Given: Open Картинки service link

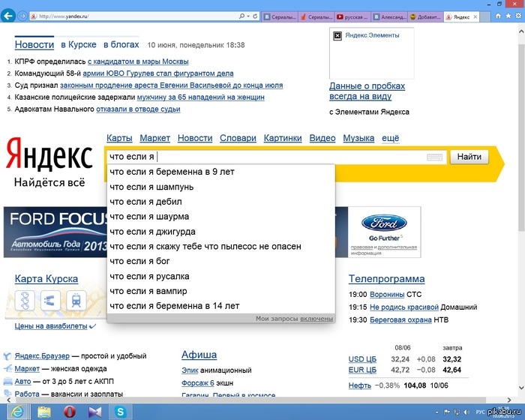Looking at the screenshot, I should [283, 138].
